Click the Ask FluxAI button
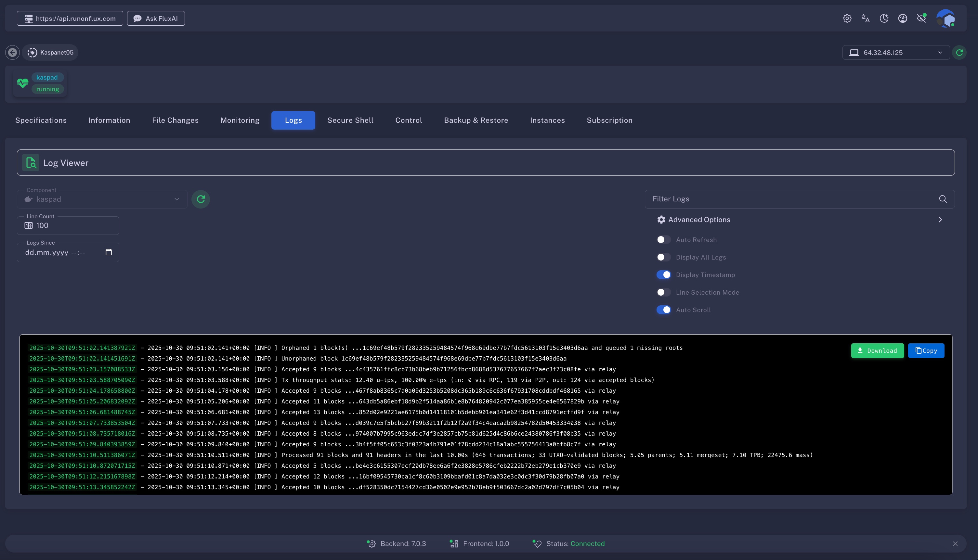 coord(156,19)
